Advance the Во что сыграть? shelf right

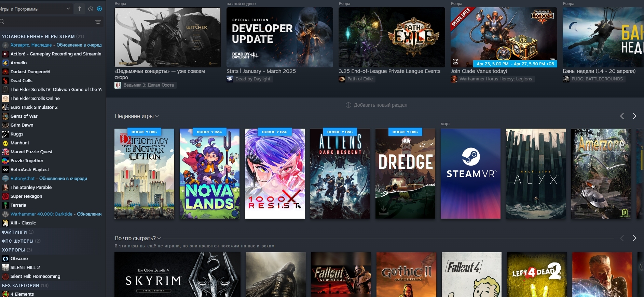634,238
